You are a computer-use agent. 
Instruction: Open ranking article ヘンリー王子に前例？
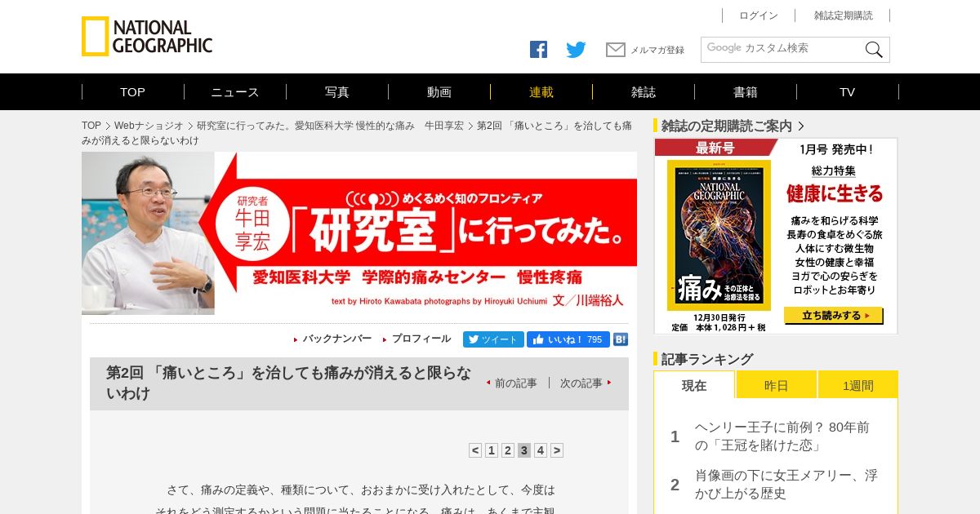pos(782,436)
